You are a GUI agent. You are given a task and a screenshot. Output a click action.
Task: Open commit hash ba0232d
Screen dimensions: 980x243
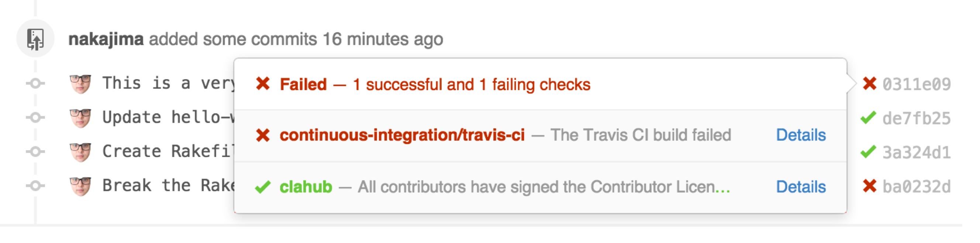pyautogui.click(x=916, y=186)
